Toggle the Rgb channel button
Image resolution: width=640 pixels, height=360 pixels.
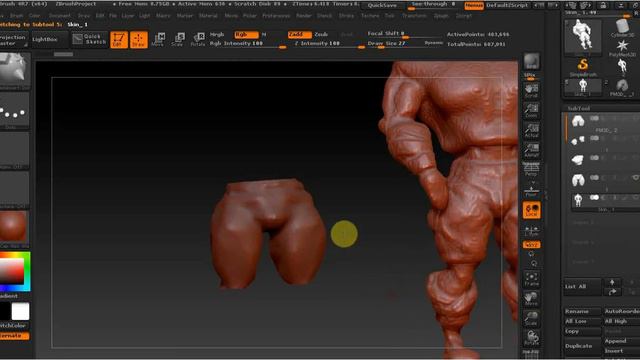point(246,35)
